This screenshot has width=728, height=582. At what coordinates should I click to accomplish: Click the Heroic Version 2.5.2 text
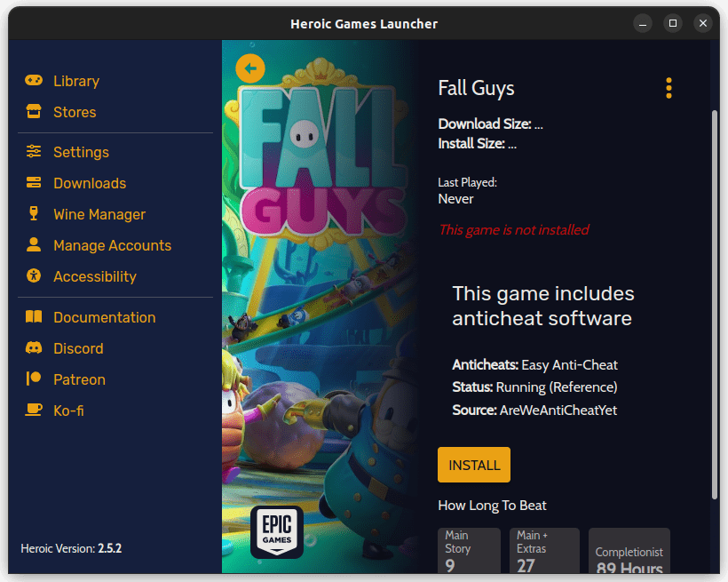pos(71,548)
